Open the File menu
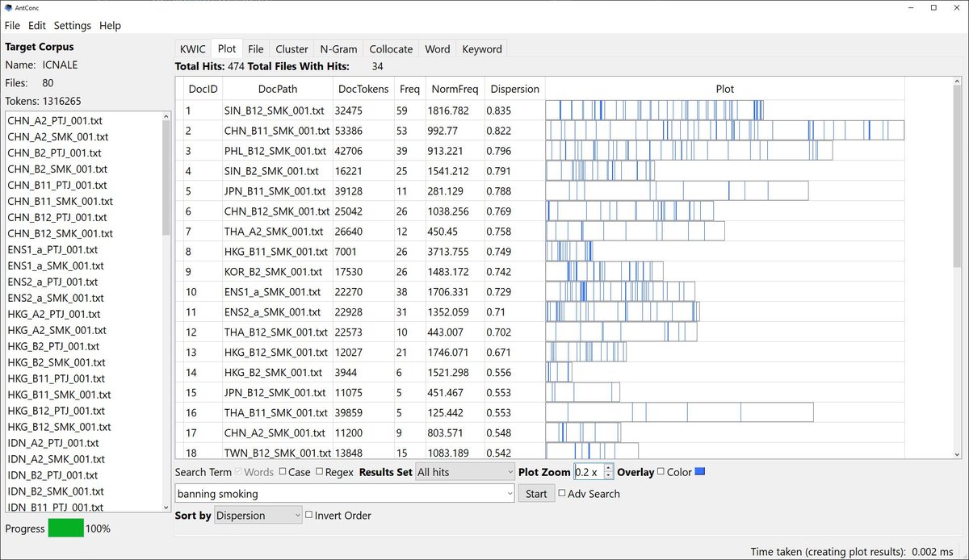Viewport: 969px width, 560px height. click(x=12, y=26)
